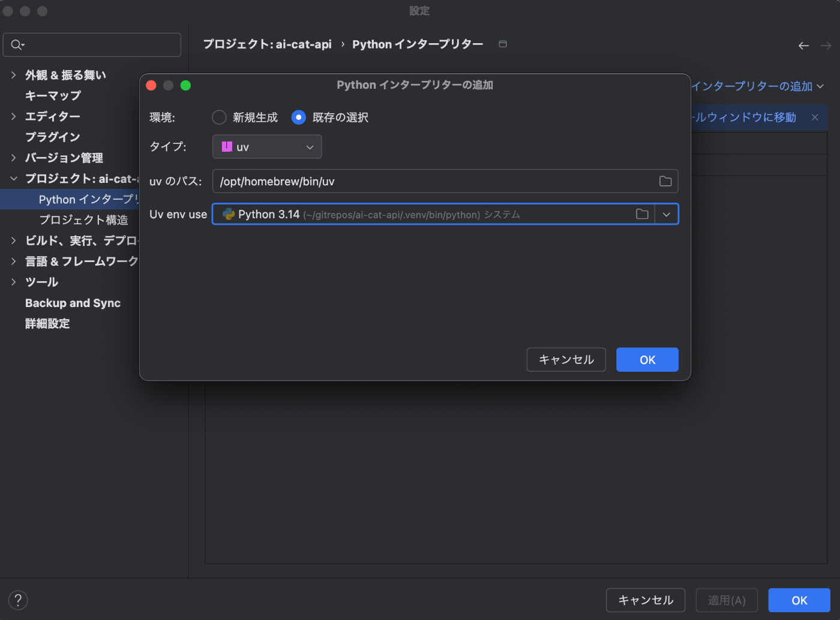840x620 pixels.
Task: Select 詳細設定 in settings tree
Action: 47,324
